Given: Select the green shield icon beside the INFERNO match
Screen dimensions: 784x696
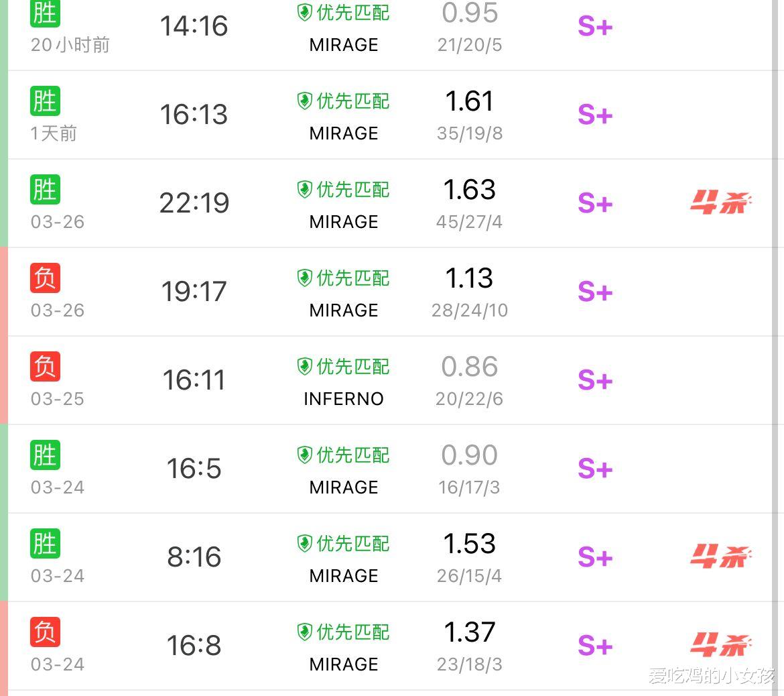Looking at the screenshot, I should 305,367.
